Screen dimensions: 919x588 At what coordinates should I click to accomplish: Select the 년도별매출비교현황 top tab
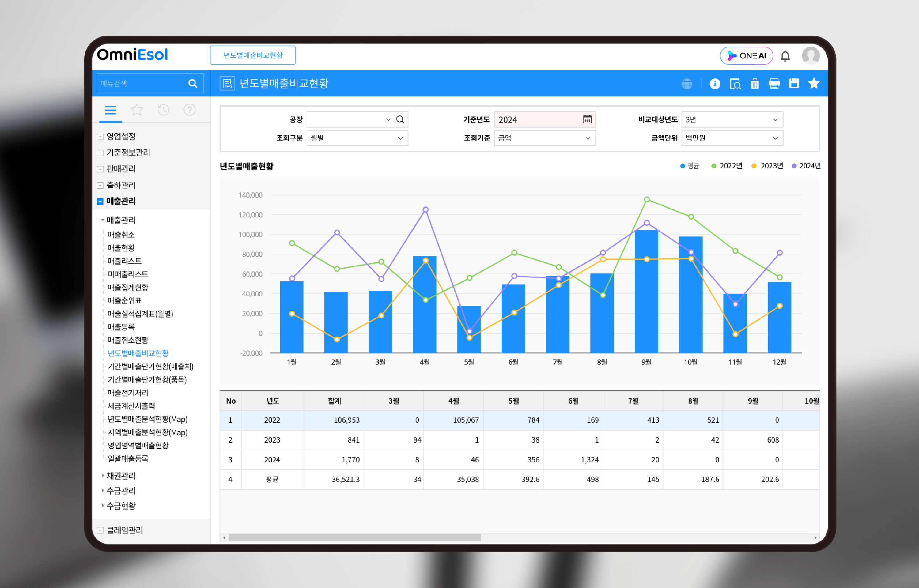click(x=253, y=55)
